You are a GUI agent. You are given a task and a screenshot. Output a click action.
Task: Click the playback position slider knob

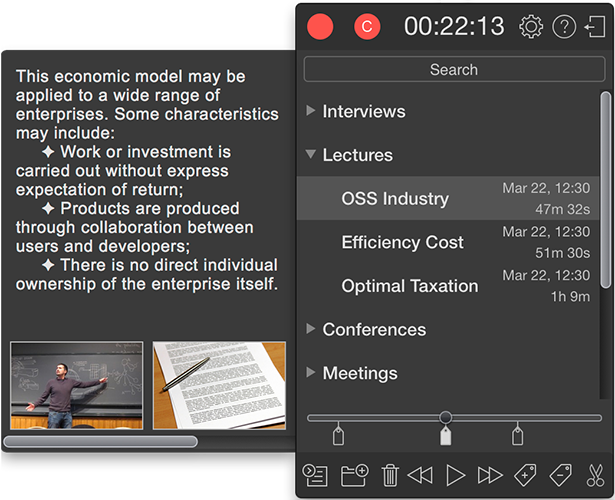(445, 417)
